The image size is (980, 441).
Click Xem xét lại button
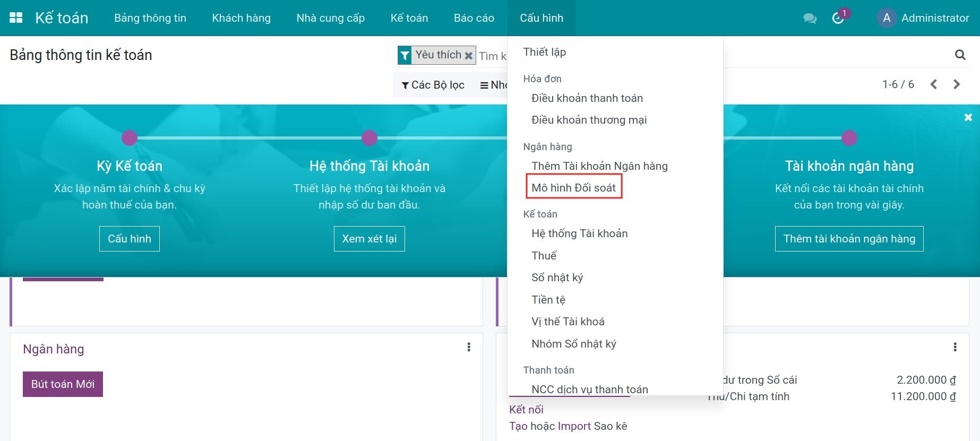[x=369, y=239]
